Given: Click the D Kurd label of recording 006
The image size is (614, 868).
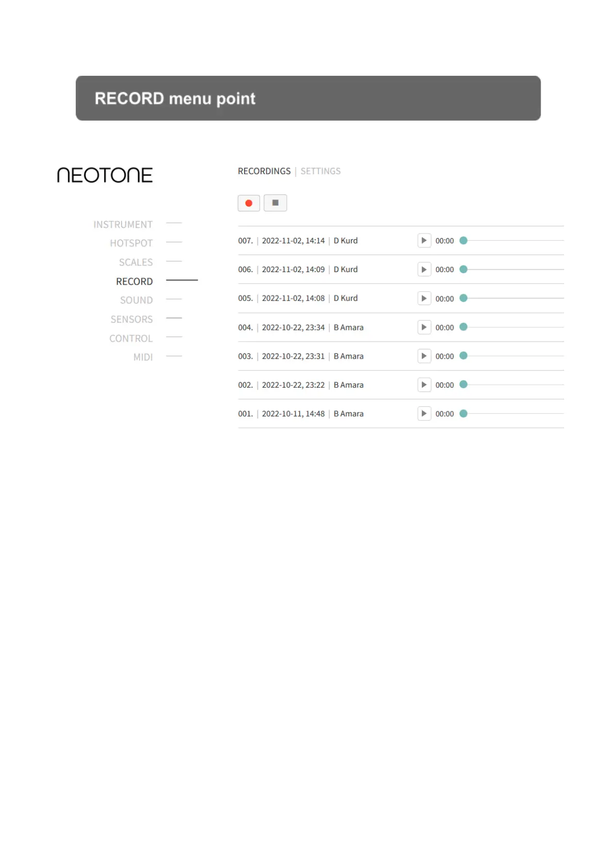Looking at the screenshot, I should [x=346, y=270].
